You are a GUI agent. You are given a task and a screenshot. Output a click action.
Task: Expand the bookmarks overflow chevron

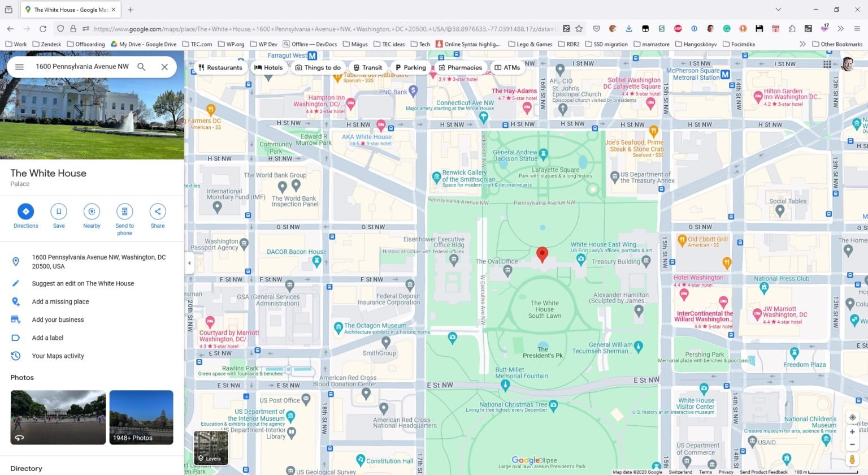[802, 44]
